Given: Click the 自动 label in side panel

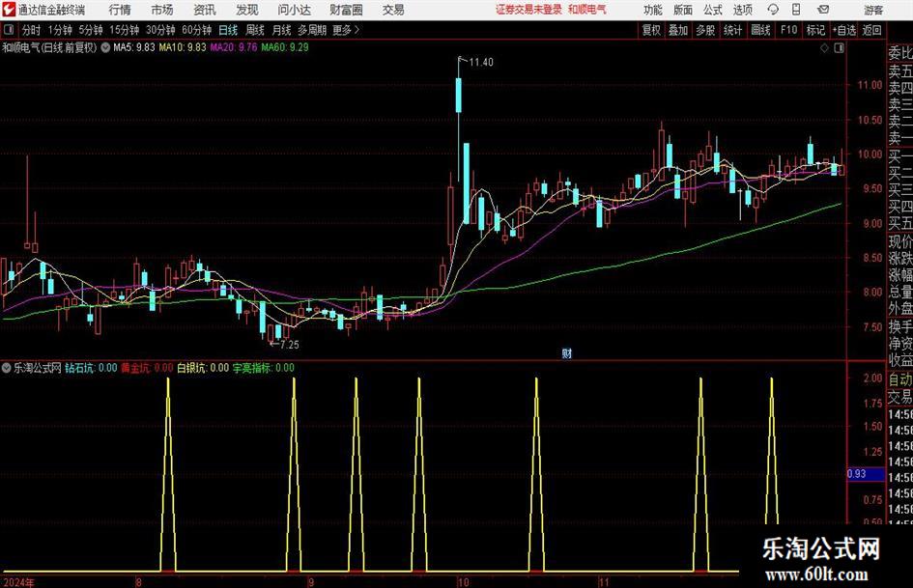Looking at the screenshot, I should (x=900, y=379).
